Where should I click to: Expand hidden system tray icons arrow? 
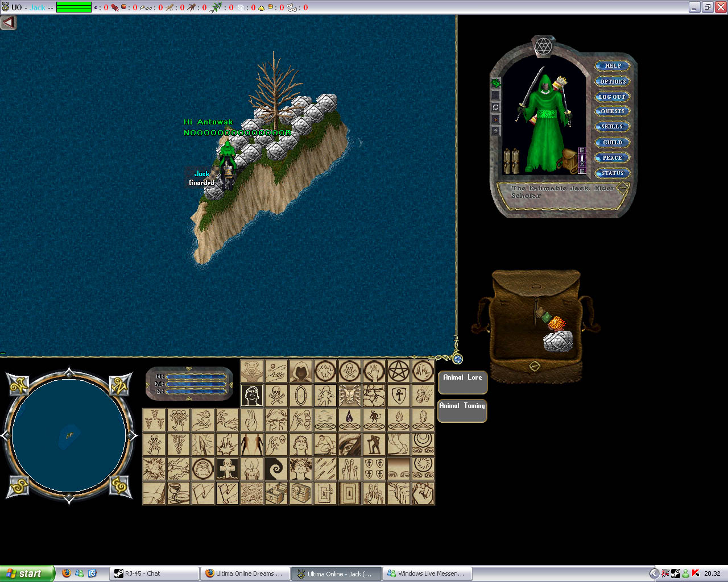[654, 573]
